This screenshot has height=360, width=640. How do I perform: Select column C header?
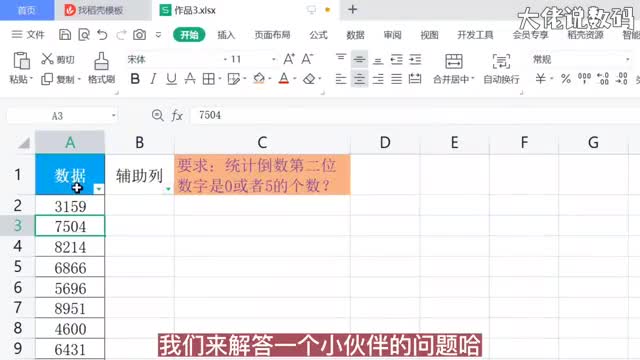pyautogui.click(x=262, y=142)
